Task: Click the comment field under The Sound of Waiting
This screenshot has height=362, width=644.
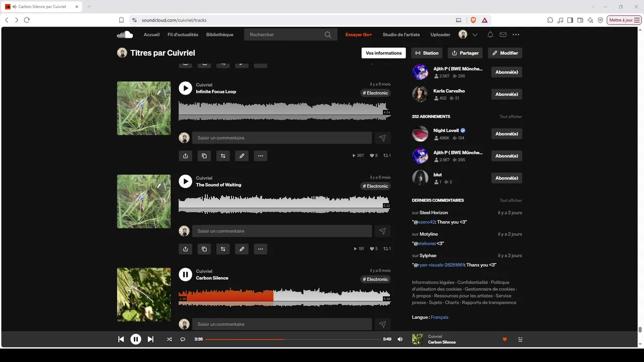Action: (282, 231)
